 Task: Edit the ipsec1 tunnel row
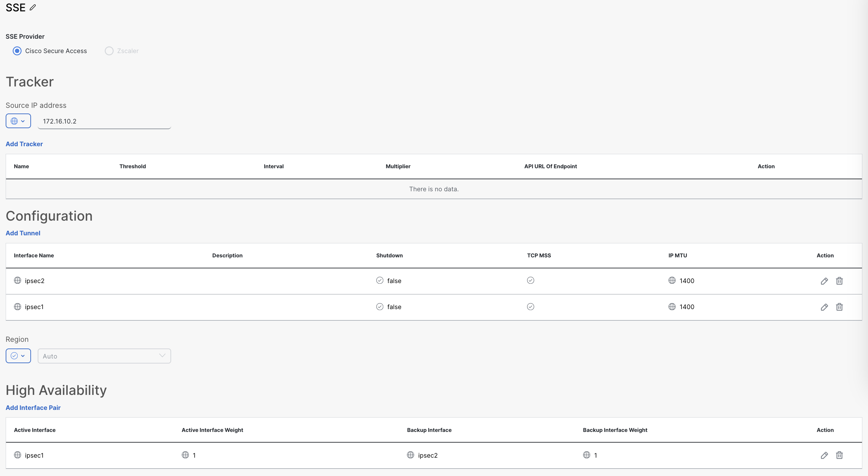[824, 307]
